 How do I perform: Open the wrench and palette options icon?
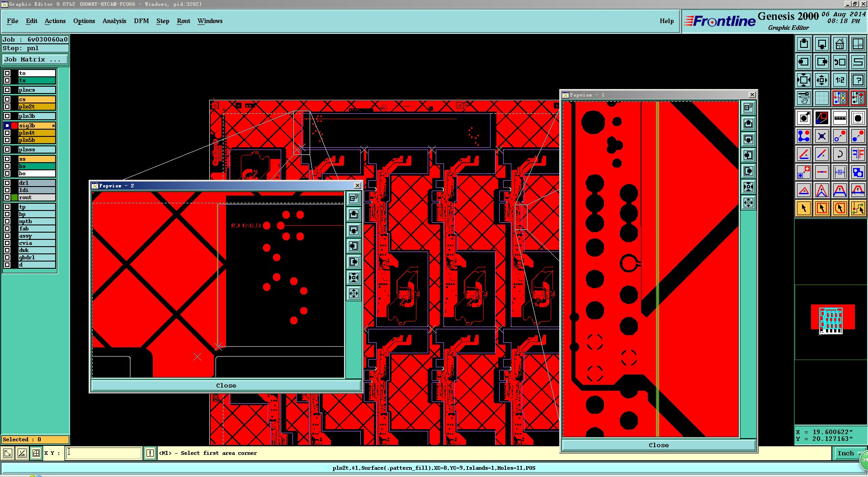[x=804, y=98]
